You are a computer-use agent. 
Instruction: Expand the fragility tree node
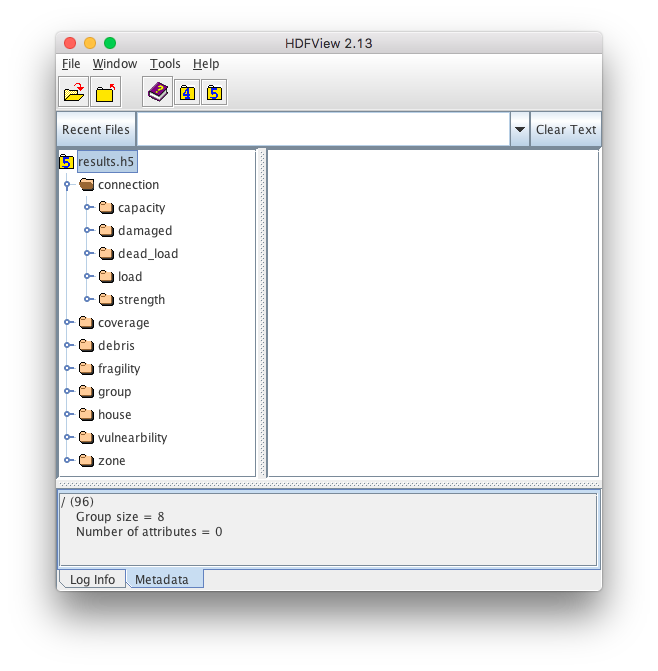click(x=68, y=368)
